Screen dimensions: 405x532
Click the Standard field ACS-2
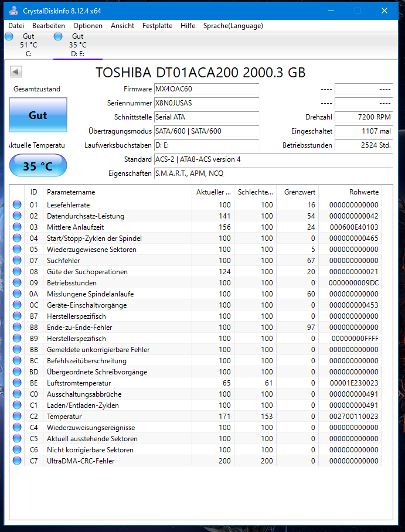[273, 159]
